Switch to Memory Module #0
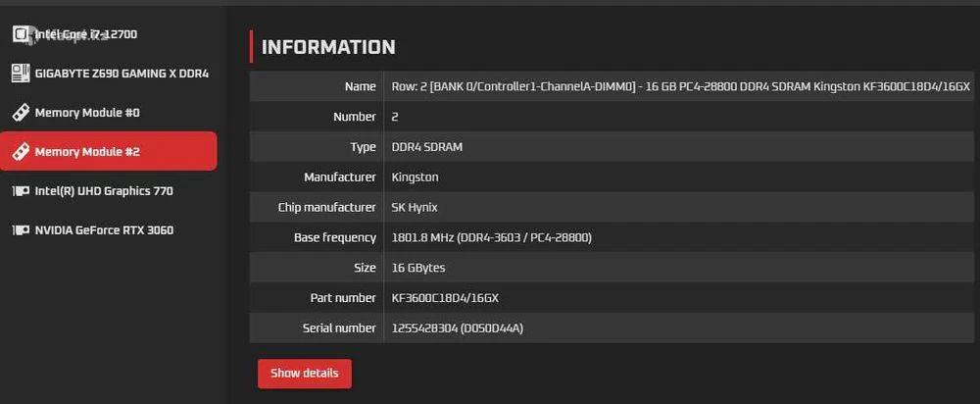980x404 pixels. tap(87, 113)
